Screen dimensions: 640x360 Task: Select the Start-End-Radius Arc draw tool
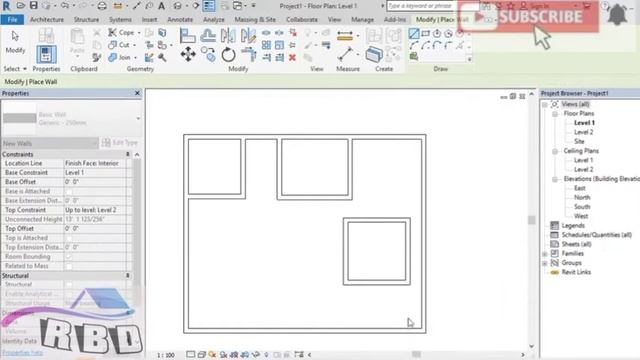coord(413,45)
